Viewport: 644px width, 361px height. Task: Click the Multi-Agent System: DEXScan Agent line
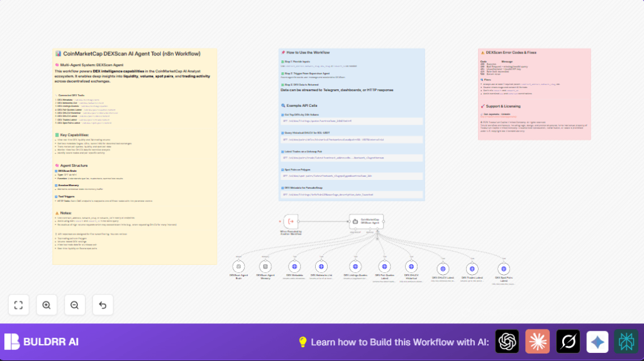click(89, 65)
